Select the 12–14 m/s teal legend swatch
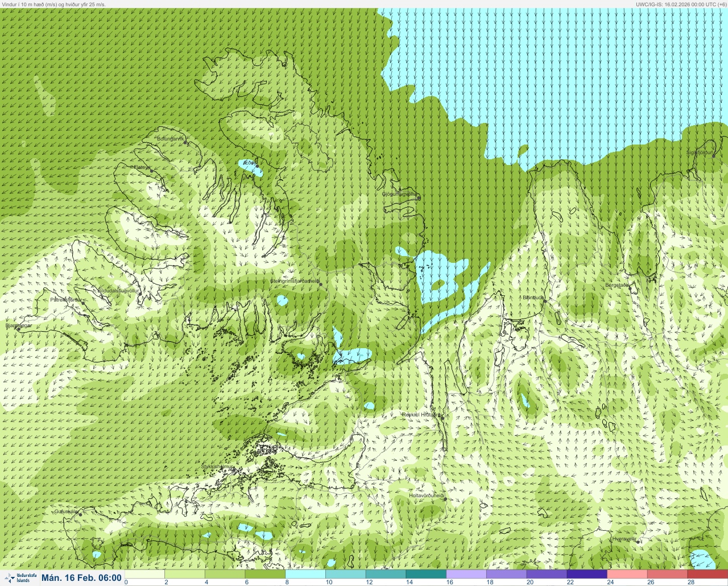Image resolution: width=728 pixels, height=586 pixels. click(386, 574)
